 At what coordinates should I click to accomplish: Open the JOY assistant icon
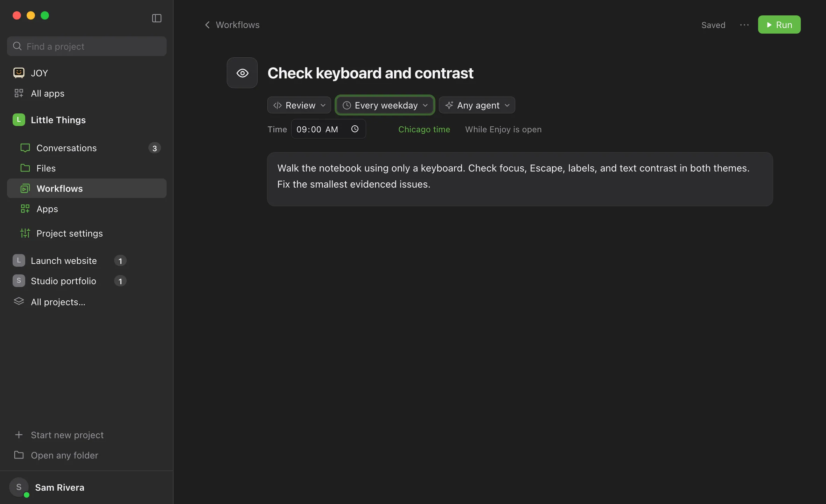(19, 73)
